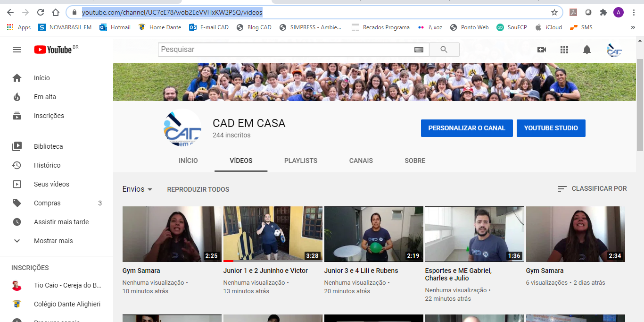The width and height of the screenshot is (644, 322).
Task: Switch to the Canais tab
Action: pos(361,161)
